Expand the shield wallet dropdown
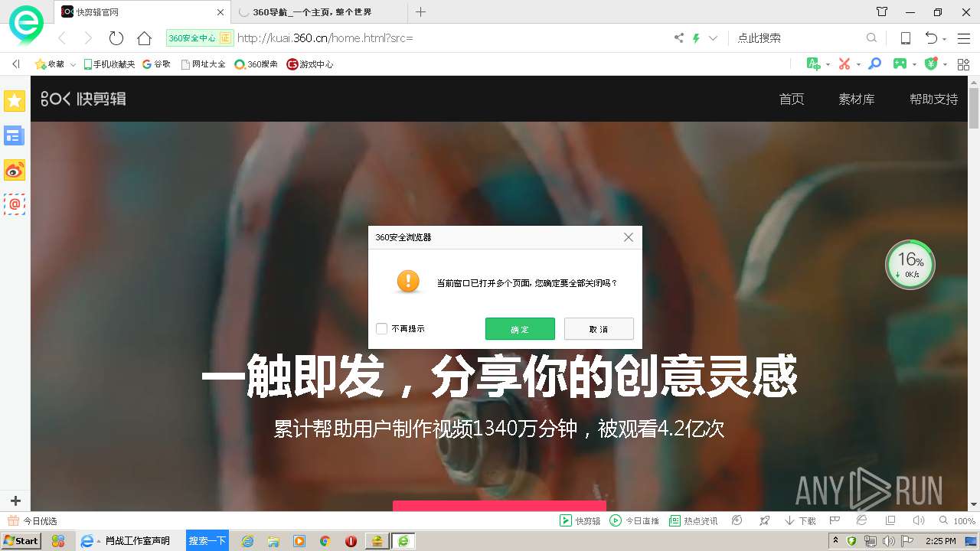980x551 pixels. point(946,64)
